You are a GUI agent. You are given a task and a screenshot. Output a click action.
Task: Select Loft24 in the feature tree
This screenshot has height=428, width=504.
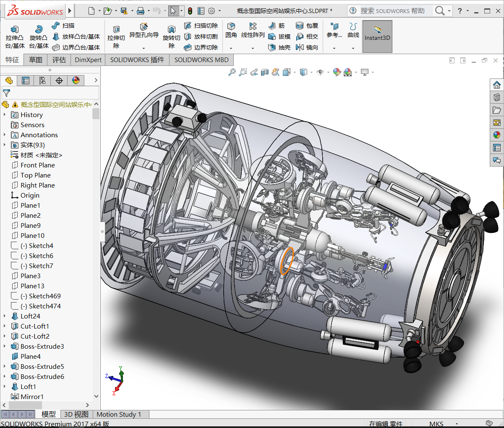[x=30, y=316]
